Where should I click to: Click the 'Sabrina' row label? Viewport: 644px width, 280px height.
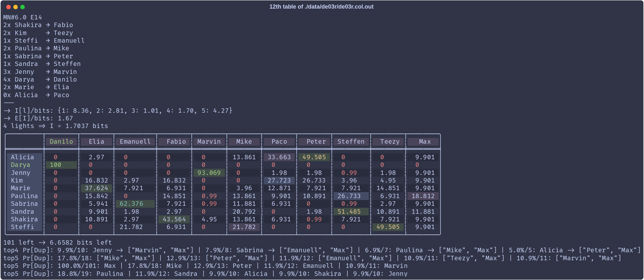pyautogui.click(x=24, y=204)
